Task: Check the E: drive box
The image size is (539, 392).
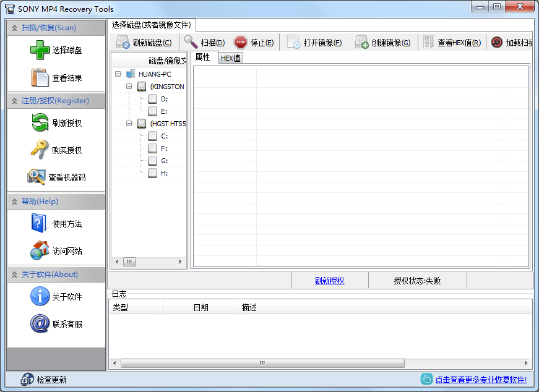Action: [152, 111]
